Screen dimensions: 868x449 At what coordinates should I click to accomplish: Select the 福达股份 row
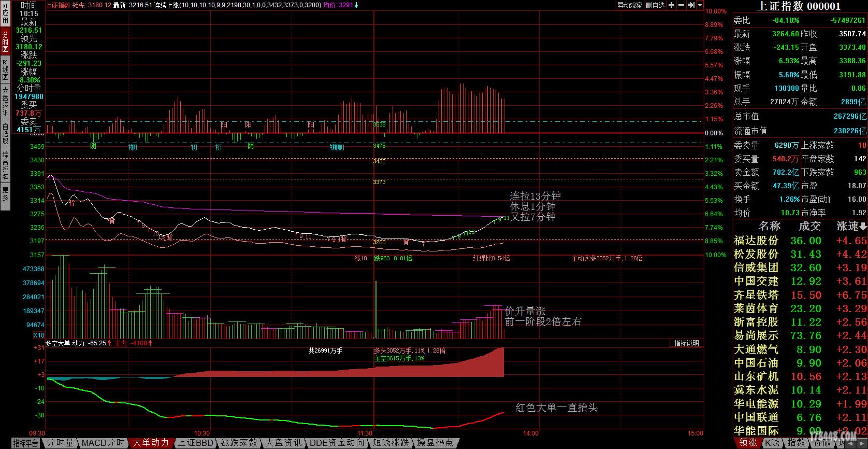click(800, 241)
